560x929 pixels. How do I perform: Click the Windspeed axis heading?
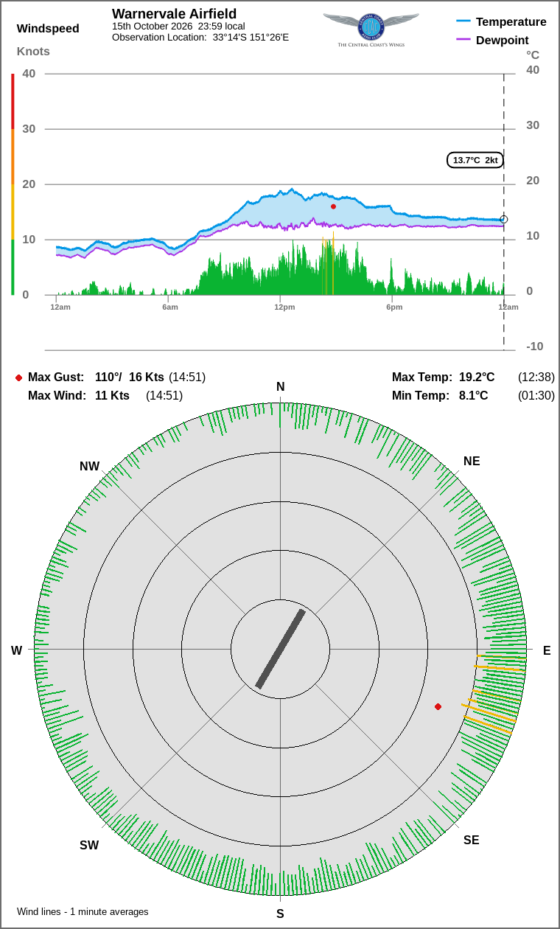pos(48,29)
